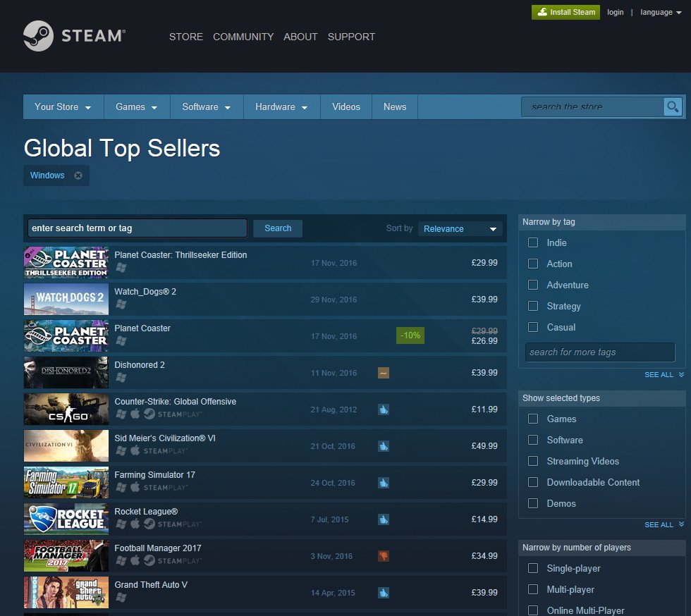The width and height of the screenshot is (691, 616).
Task: Open the Your Store dropdown
Action: [x=63, y=106]
